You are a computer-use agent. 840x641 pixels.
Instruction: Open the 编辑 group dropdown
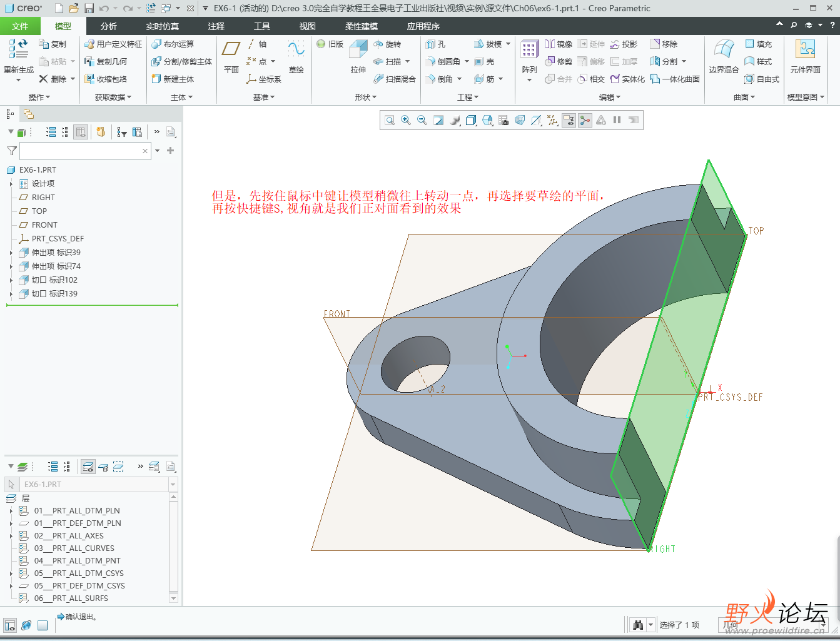(x=610, y=97)
